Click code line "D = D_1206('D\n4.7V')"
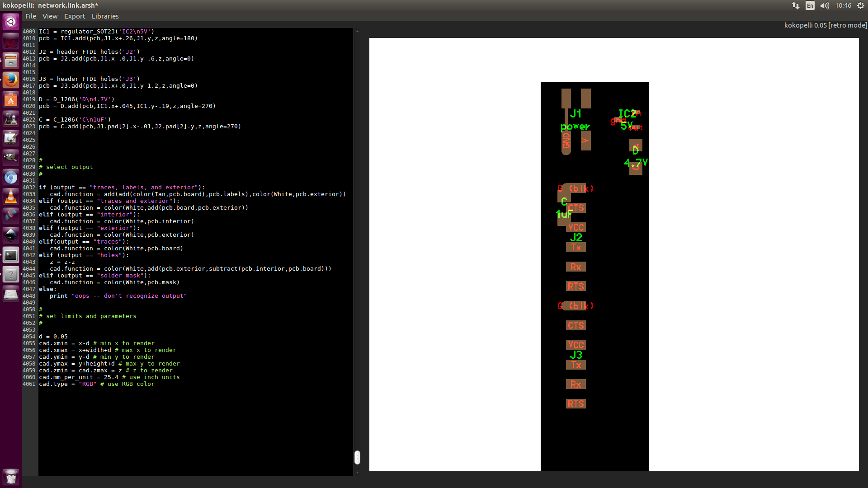Image resolution: width=868 pixels, height=488 pixels. click(77, 99)
